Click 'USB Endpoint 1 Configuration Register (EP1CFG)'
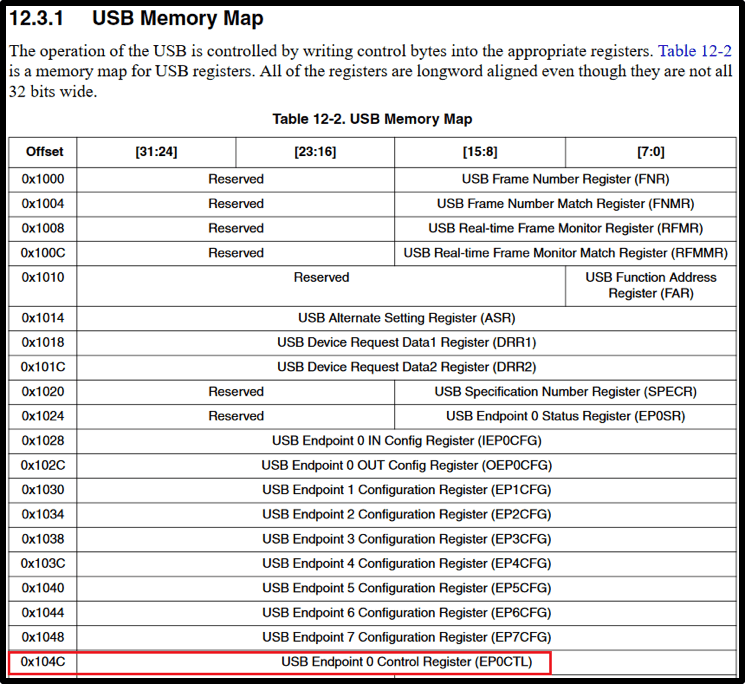Screen dimensions: 745x684 click(407, 490)
